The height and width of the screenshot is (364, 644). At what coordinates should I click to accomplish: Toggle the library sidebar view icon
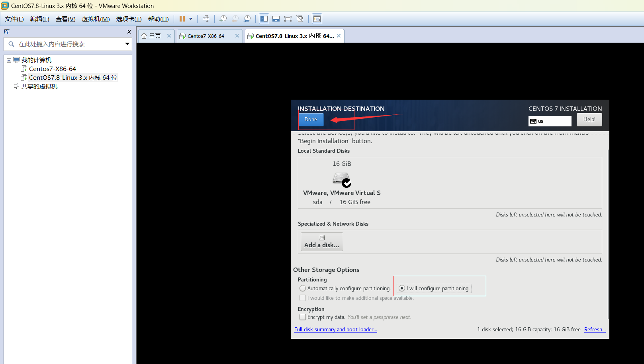click(x=264, y=19)
